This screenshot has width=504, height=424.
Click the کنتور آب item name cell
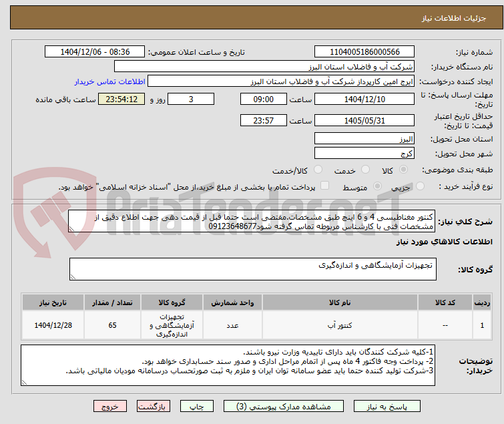[x=340, y=325]
